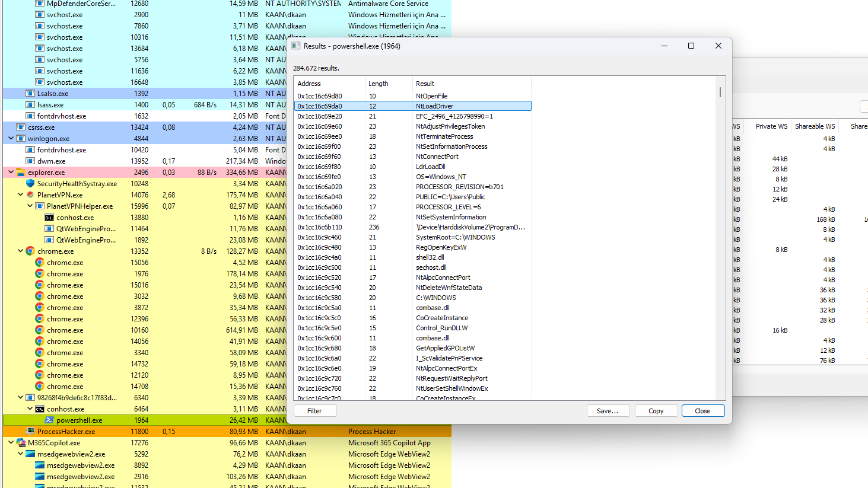Select the GetAppliedGPOListW result row
This screenshot has width=868, height=488.
tap(413, 348)
